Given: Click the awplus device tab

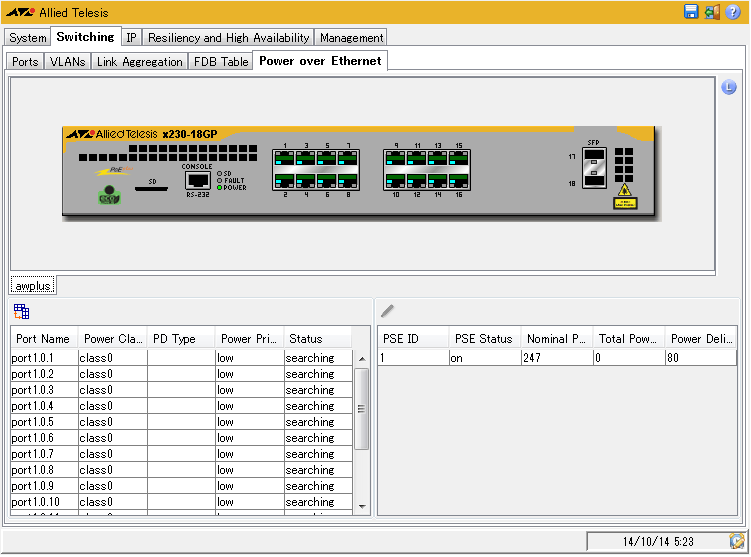Looking at the screenshot, I should (x=33, y=285).
